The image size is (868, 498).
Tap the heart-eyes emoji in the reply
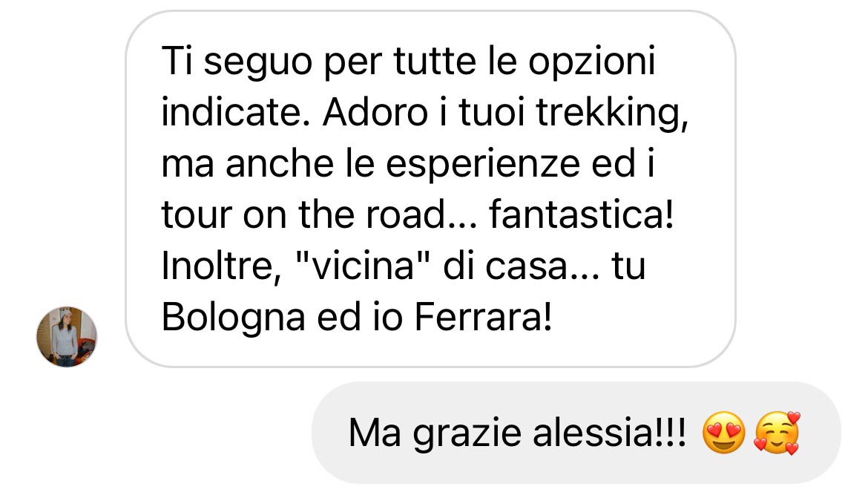click(x=723, y=433)
